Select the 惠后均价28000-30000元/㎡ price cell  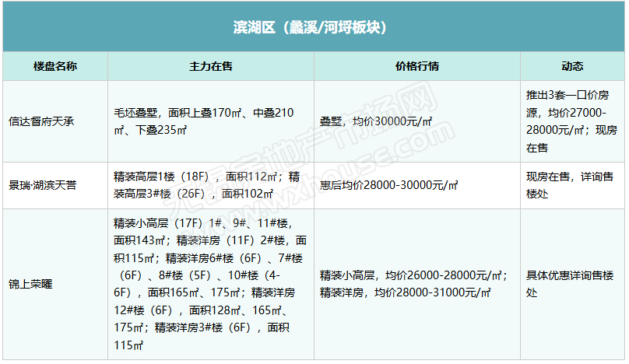pos(388,185)
